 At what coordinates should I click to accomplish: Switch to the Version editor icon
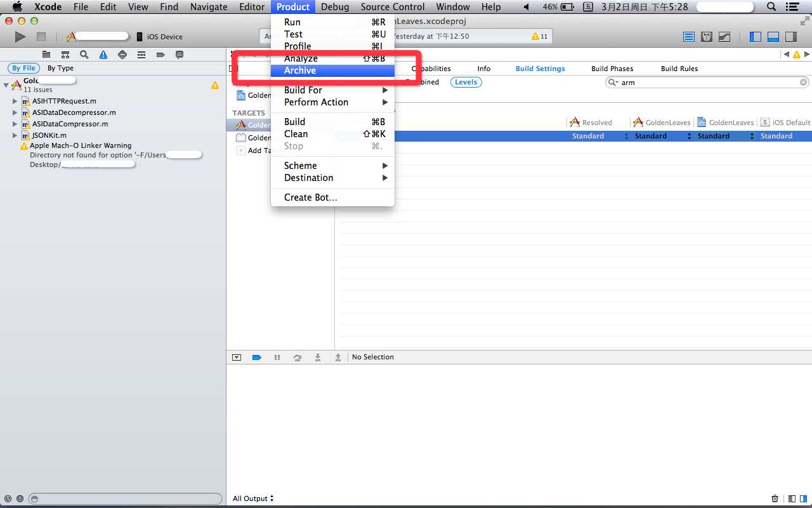[x=724, y=37]
